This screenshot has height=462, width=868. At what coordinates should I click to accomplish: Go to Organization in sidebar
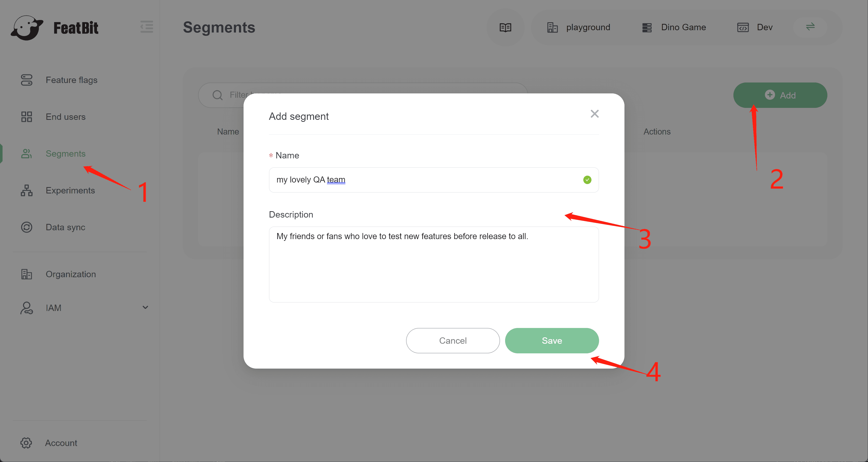coord(70,274)
